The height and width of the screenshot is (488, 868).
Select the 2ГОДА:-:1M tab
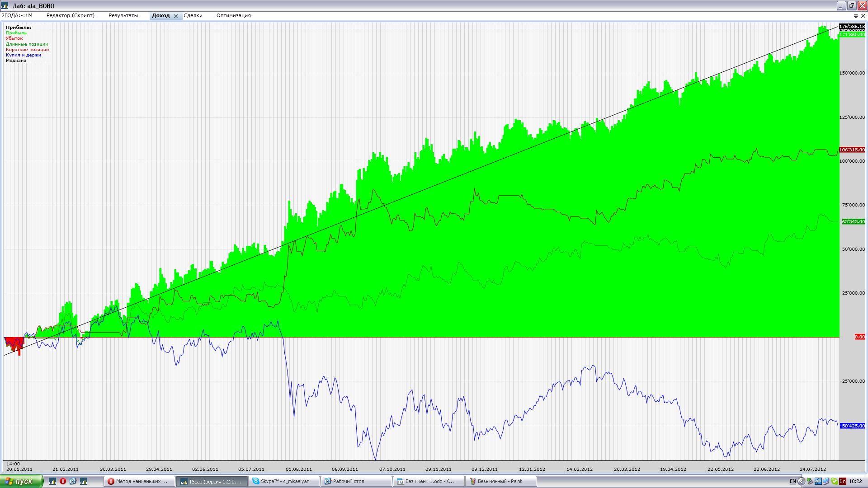(x=17, y=15)
